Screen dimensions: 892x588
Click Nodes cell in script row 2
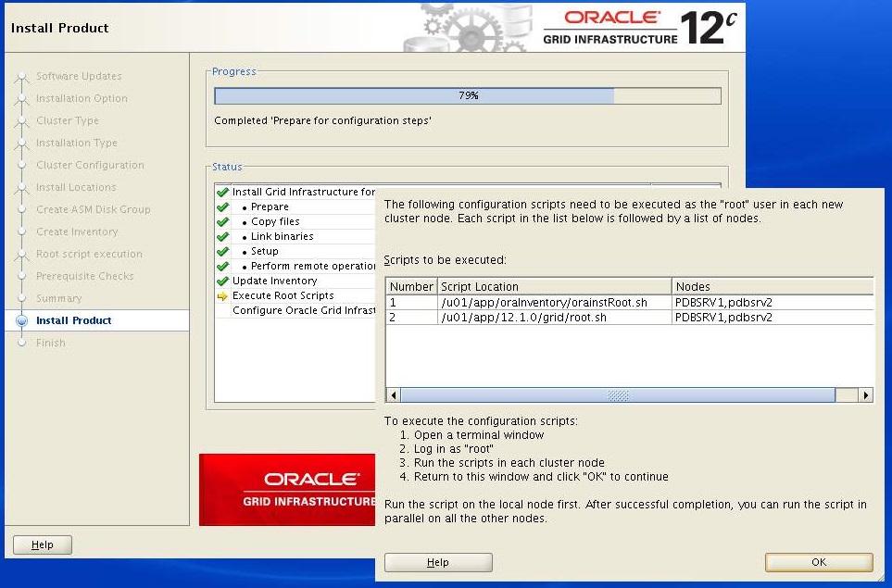tap(773, 318)
